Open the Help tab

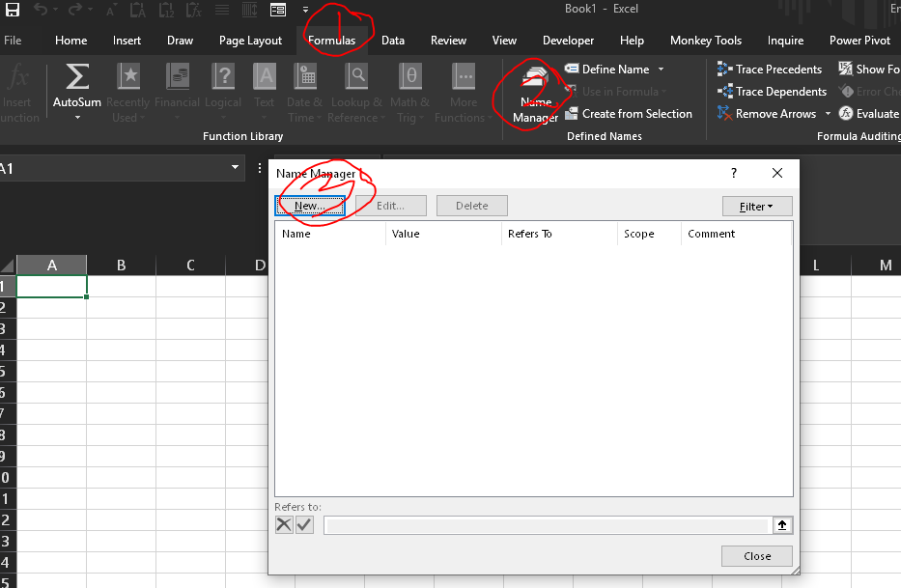click(632, 41)
